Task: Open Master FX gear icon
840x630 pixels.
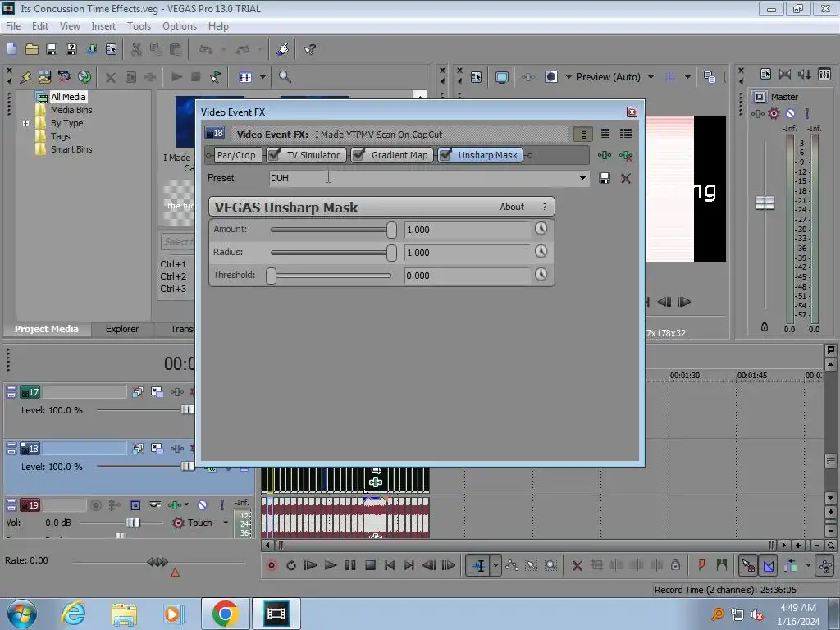Action: [774, 113]
